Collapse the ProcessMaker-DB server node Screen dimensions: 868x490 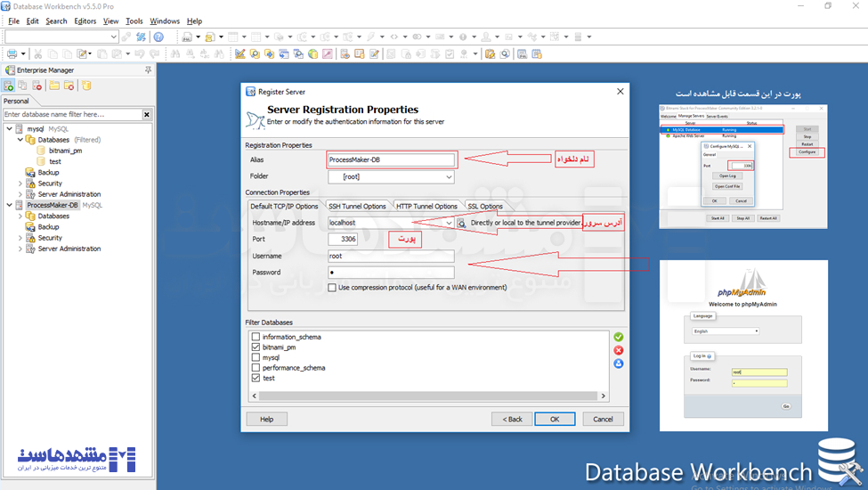coord(10,205)
